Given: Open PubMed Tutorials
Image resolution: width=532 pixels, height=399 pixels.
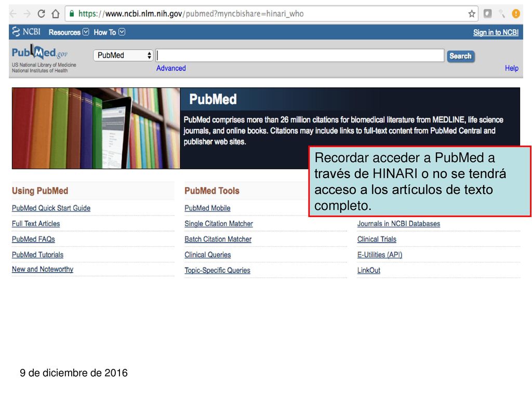Looking at the screenshot, I should pyautogui.click(x=37, y=255).
